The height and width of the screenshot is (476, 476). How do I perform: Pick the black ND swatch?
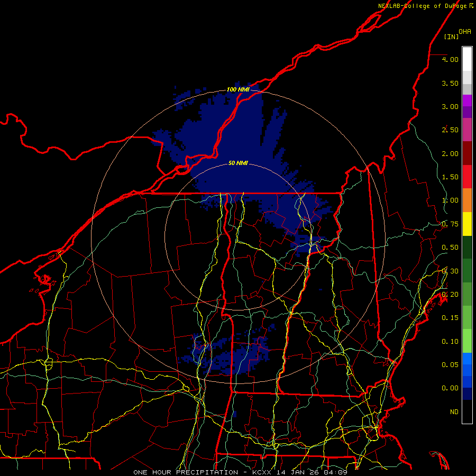467,411
